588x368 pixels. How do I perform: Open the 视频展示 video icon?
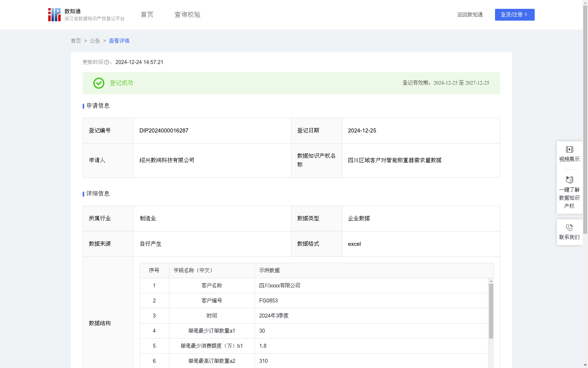[569, 149]
